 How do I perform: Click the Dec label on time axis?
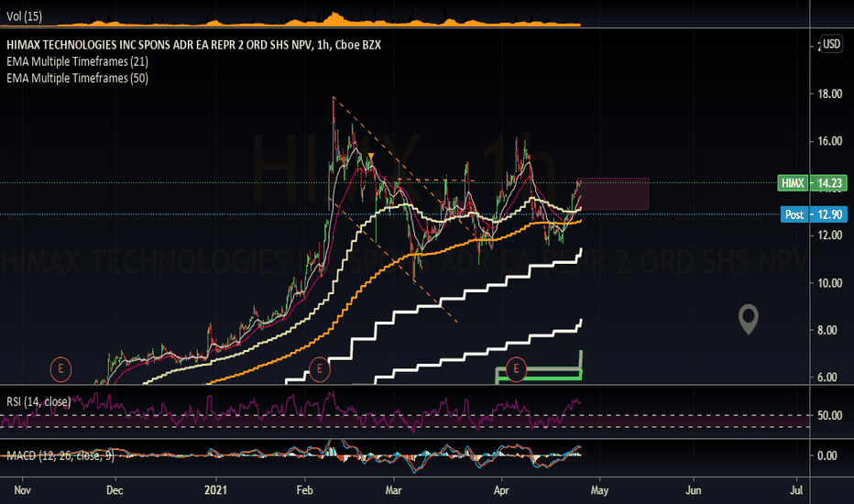[115, 490]
